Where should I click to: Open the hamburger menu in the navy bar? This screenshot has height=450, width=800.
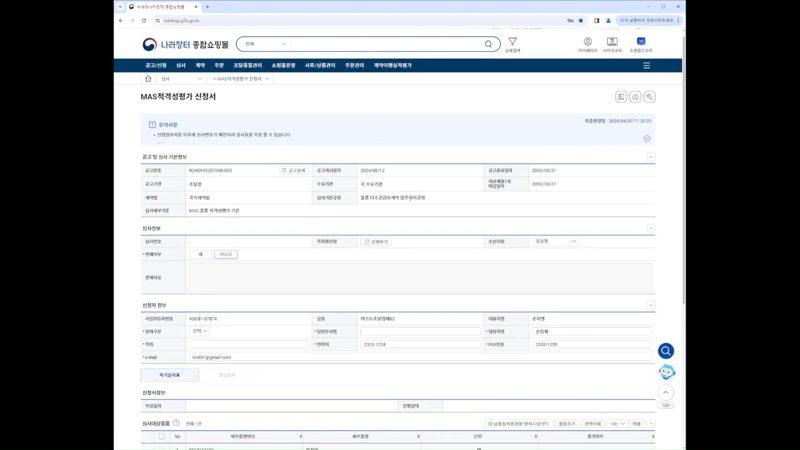(x=646, y=65)
